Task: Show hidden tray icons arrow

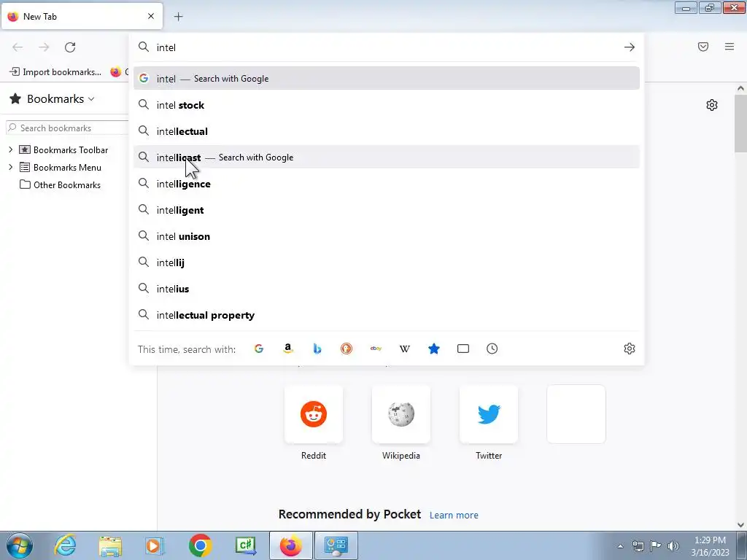Action: click(x=620, y=546)
